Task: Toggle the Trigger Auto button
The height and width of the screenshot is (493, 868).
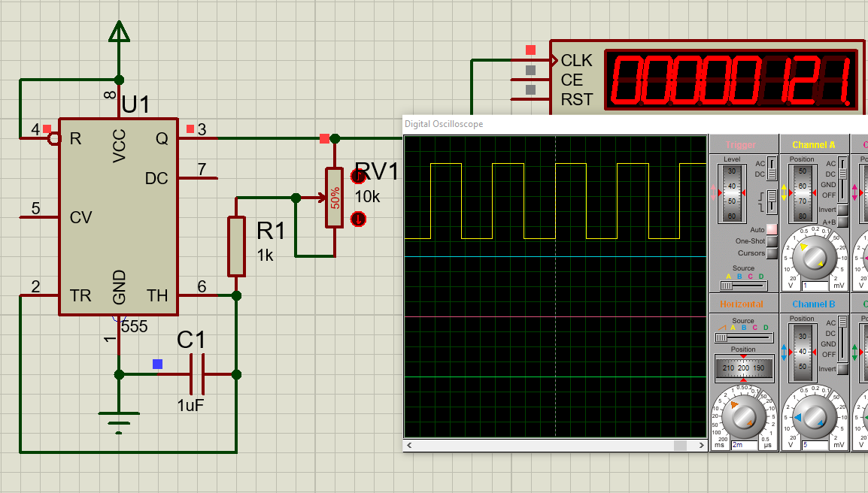Action: (771, 229)
